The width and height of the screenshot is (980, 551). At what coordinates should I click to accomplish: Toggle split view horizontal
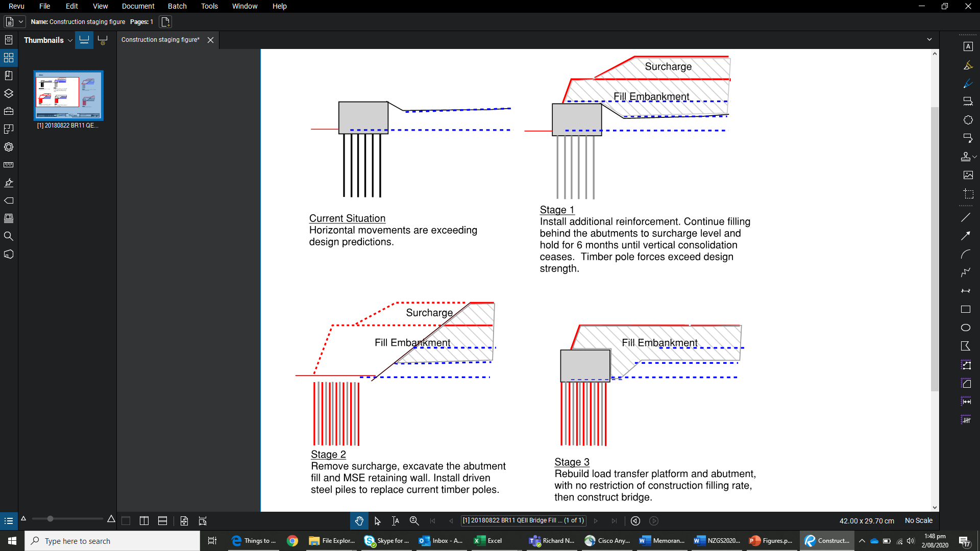[x=162, y=521]
